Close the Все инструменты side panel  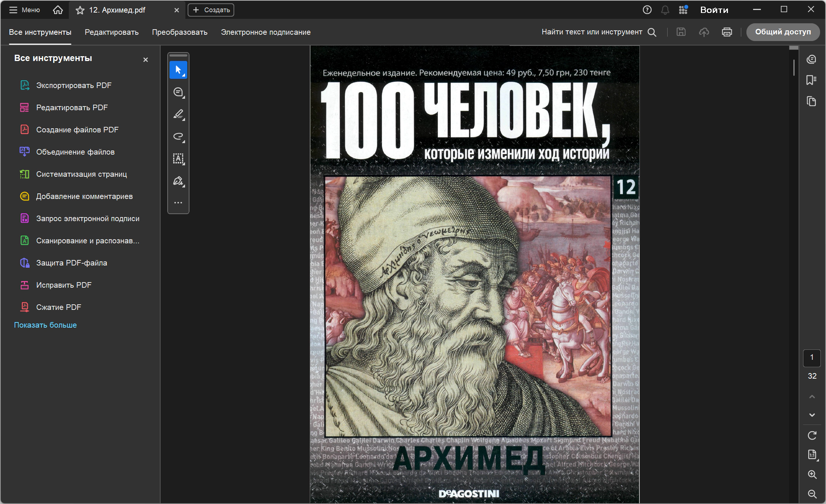click(x=145, y=60)
